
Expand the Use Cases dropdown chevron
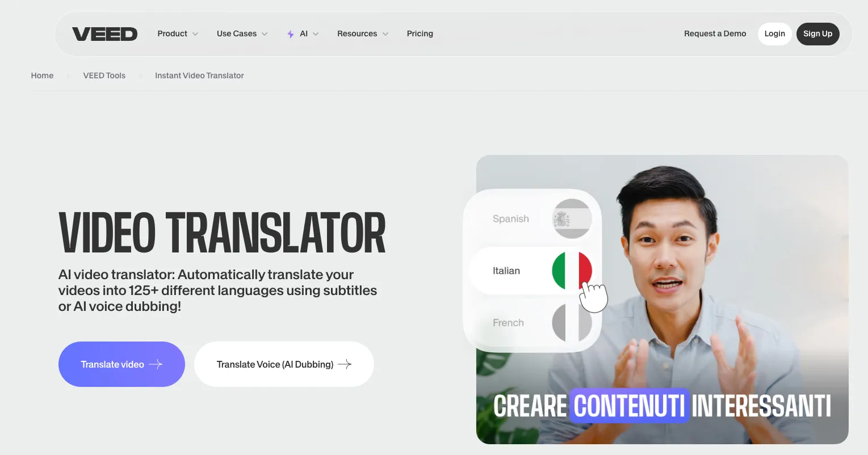(x=265, y=34)
